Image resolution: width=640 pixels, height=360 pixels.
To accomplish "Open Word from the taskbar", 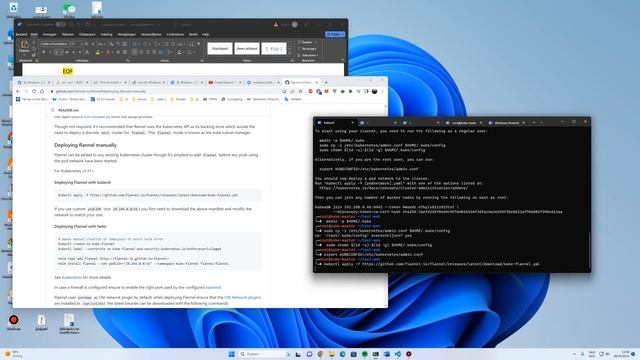I will click(x=387, y=354).
